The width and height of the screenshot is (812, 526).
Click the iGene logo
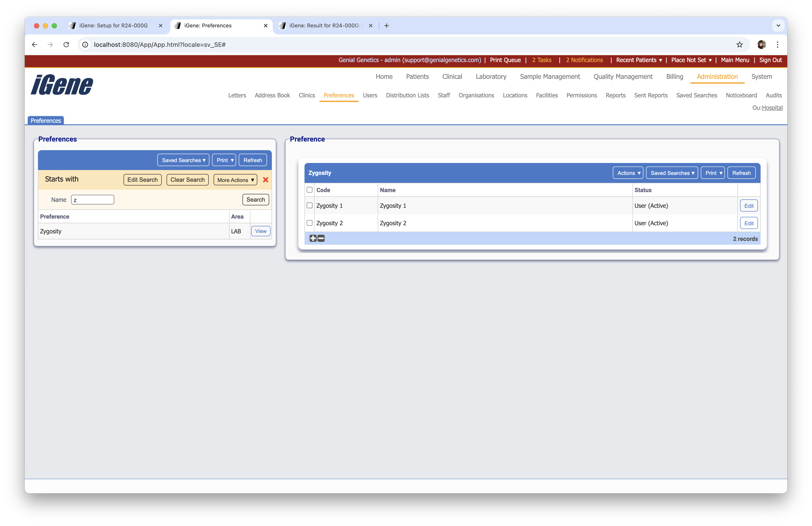click(62, 85)
